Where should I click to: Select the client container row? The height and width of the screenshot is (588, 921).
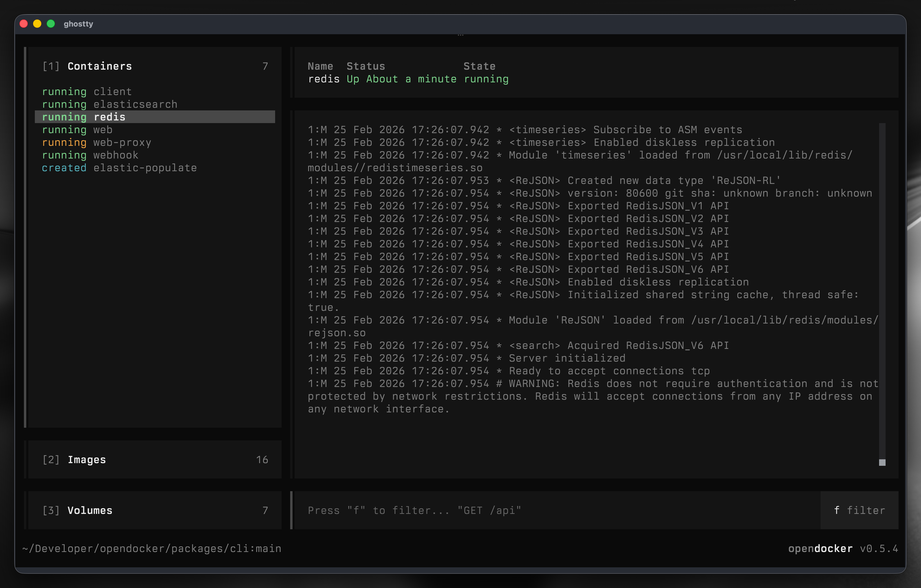click(155, 92)
